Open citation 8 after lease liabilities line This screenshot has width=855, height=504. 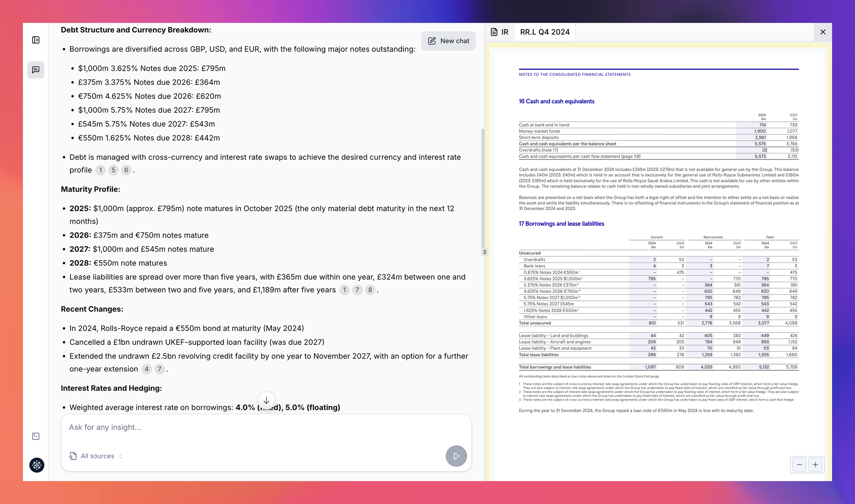click(370, 290)
